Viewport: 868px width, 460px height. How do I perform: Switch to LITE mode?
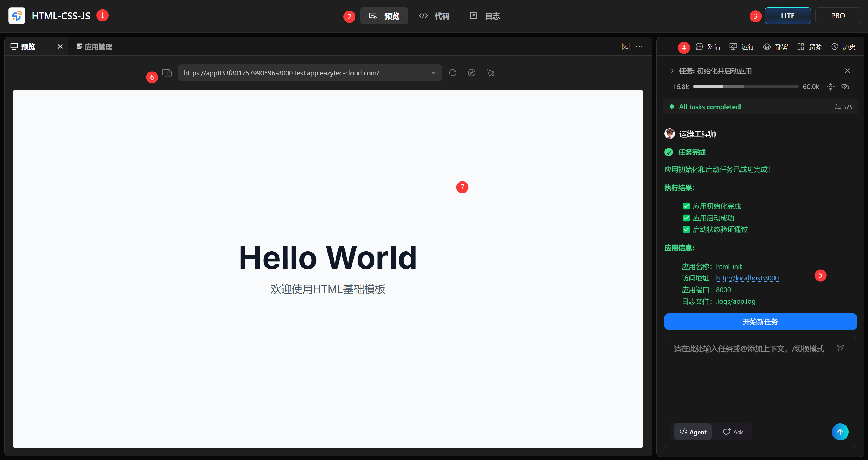(x=788, y=15)
